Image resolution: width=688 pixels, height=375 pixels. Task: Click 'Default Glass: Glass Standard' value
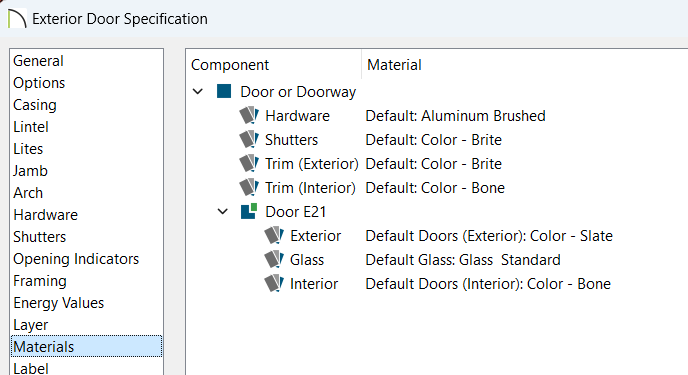click(463, 260)
